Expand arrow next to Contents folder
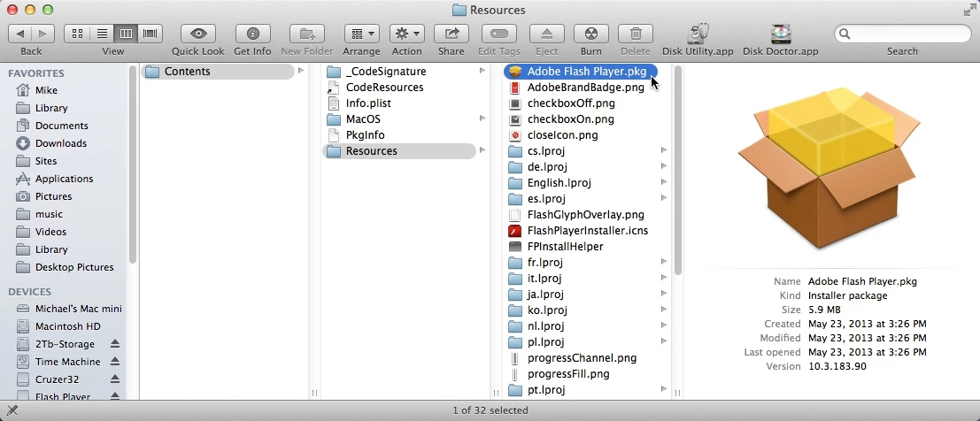The image size is (980, 421). (x=301, y=72)
